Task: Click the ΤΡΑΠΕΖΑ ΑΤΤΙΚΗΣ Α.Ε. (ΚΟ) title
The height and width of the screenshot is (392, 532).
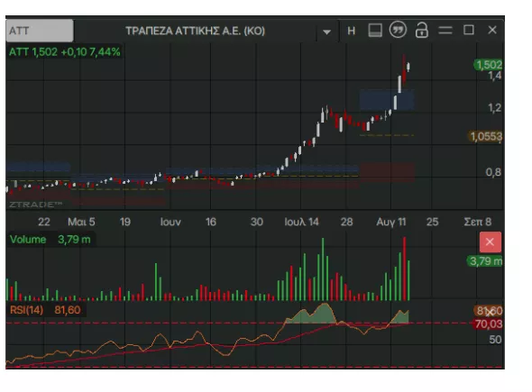Action: pos(195,31)
